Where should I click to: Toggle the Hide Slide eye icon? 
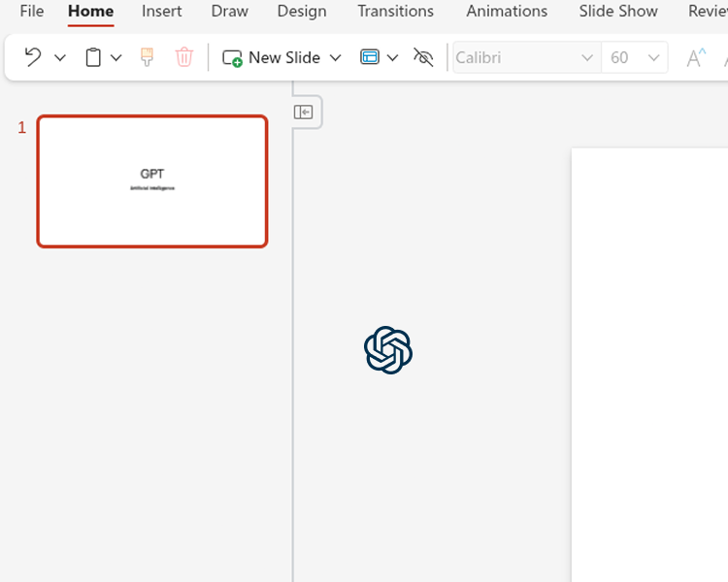pos(423,57)
